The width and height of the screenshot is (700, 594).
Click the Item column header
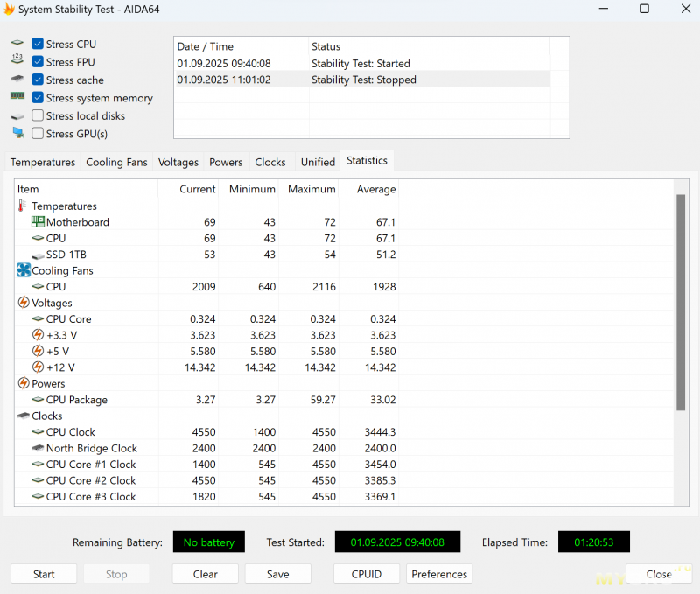click(86, 189)
